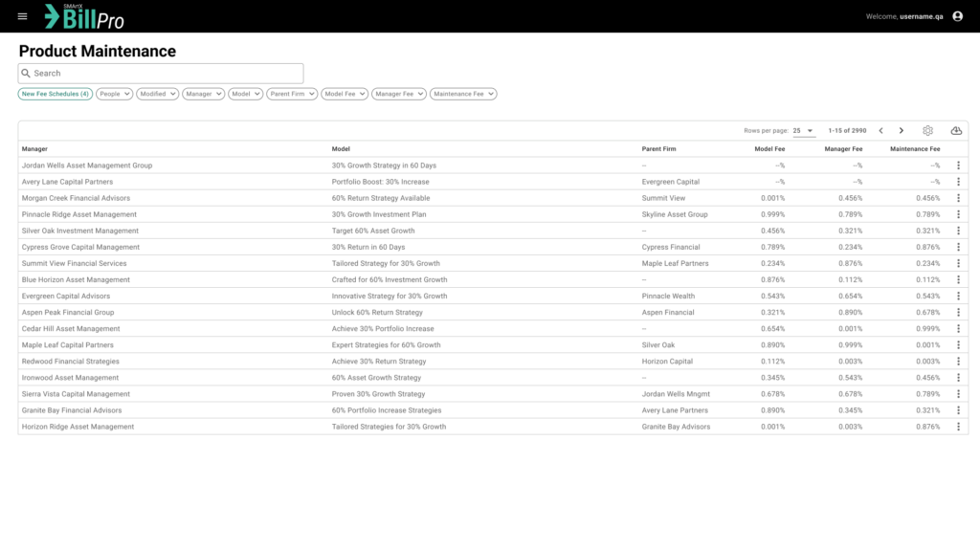This screenshot has height=551, width=980.
Task: Open three-dot menu for Horizon Ridge Asset Management
Action: pyautogui.click(x=958, y=427)
